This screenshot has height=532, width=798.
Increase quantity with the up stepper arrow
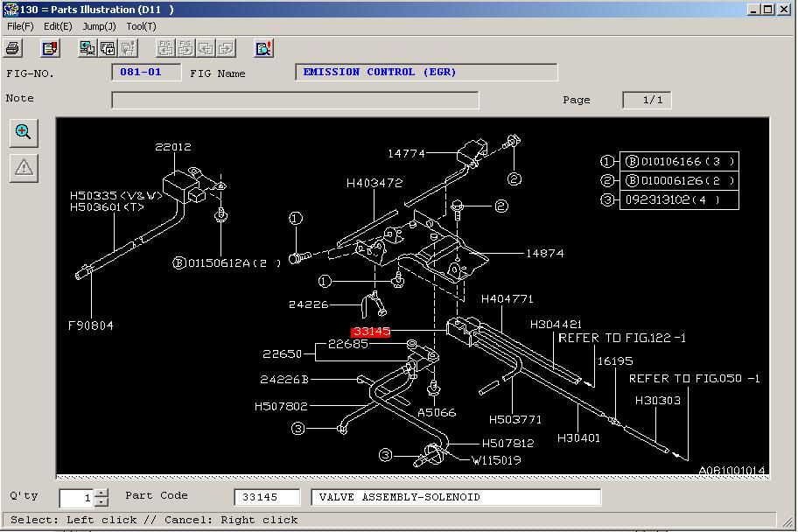[x=101, y=493]
